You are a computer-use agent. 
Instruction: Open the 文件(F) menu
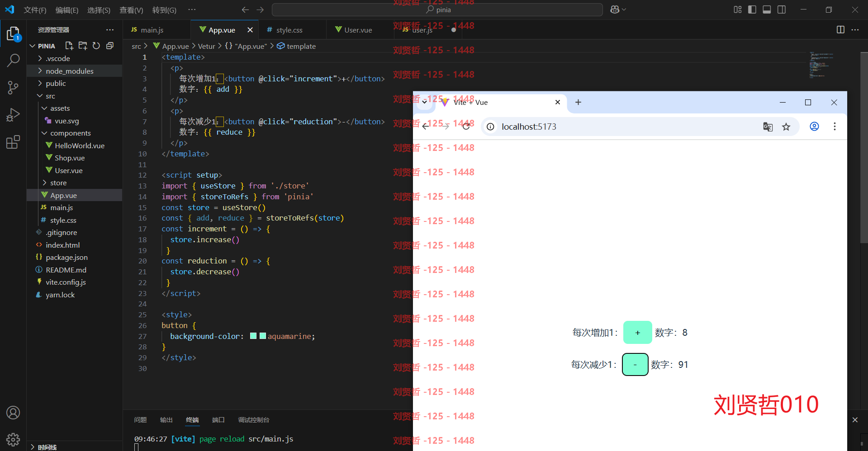pyautogui.click(x=35, y=10)
